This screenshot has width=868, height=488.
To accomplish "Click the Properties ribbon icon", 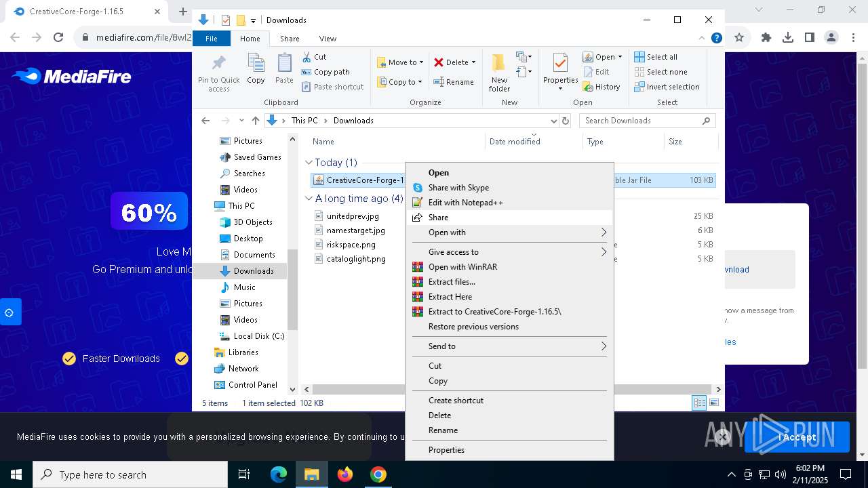I will (x=560, y=63).
